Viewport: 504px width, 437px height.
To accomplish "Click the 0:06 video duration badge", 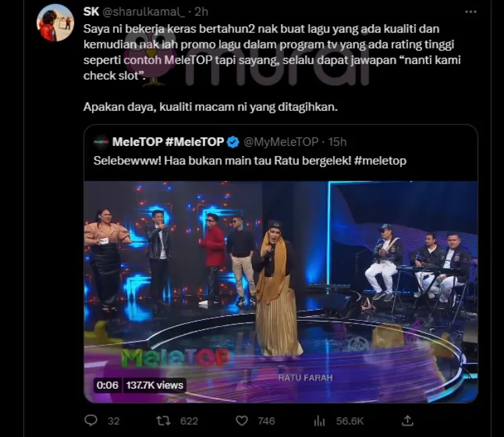I will coord(108,385).
